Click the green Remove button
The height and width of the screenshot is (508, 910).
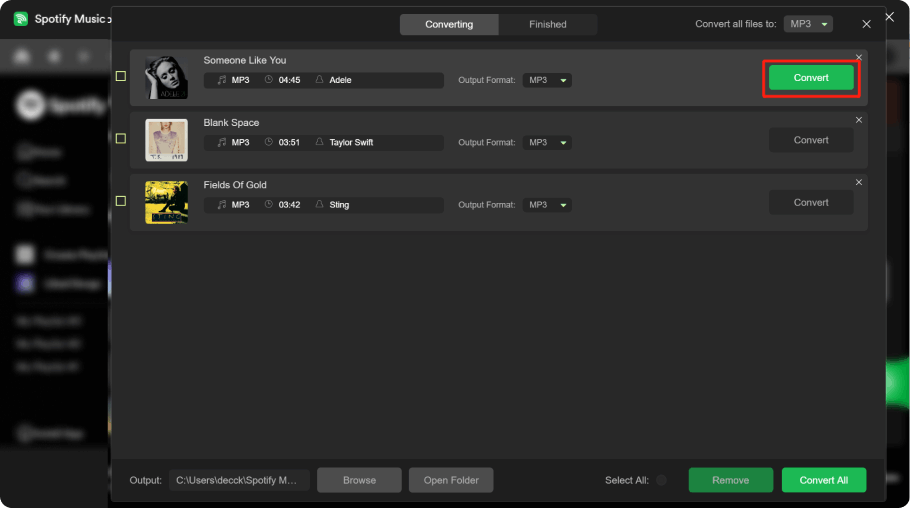[x=731, y=480]
